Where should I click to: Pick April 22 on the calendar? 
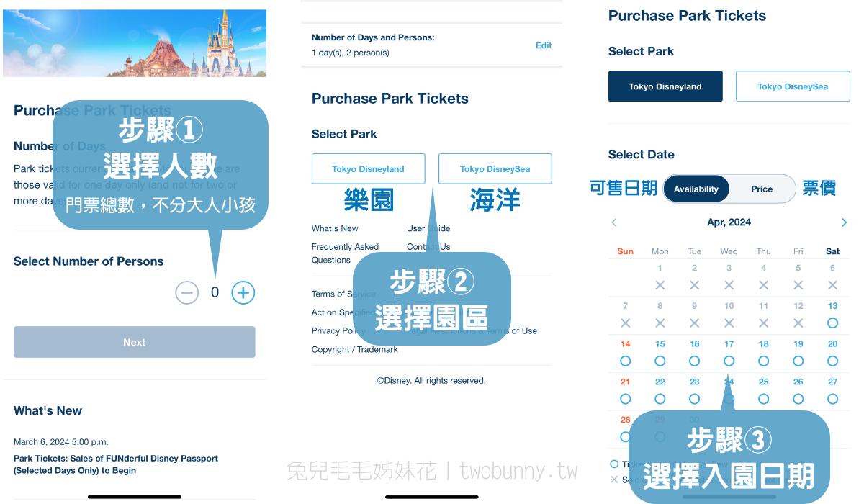660,391
